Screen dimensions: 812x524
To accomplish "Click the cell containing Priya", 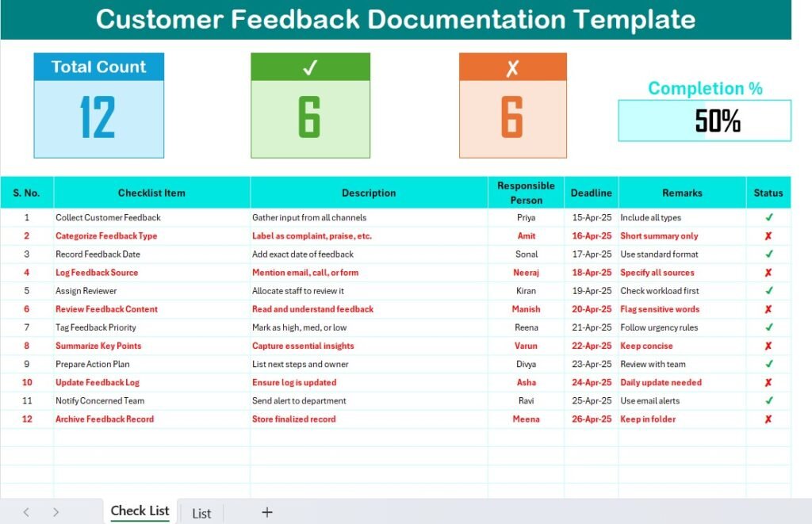I will point(526,217).
